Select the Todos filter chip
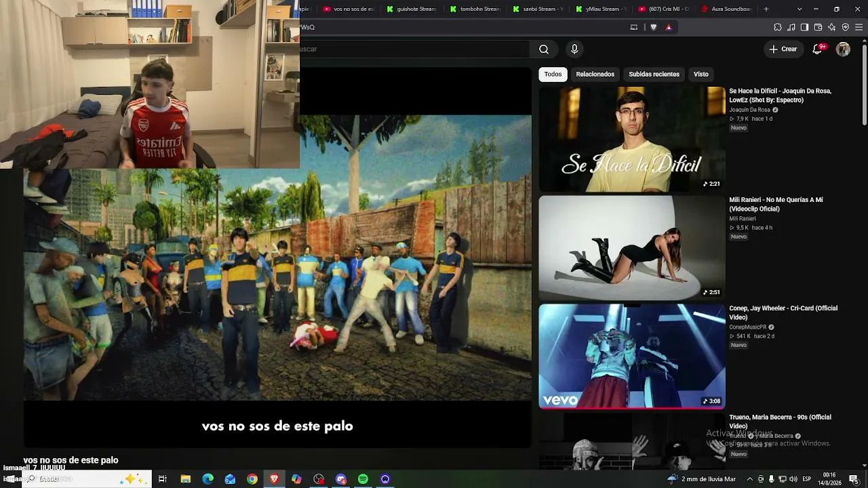Viewport: 868px width, 488px height. point(553,74)
